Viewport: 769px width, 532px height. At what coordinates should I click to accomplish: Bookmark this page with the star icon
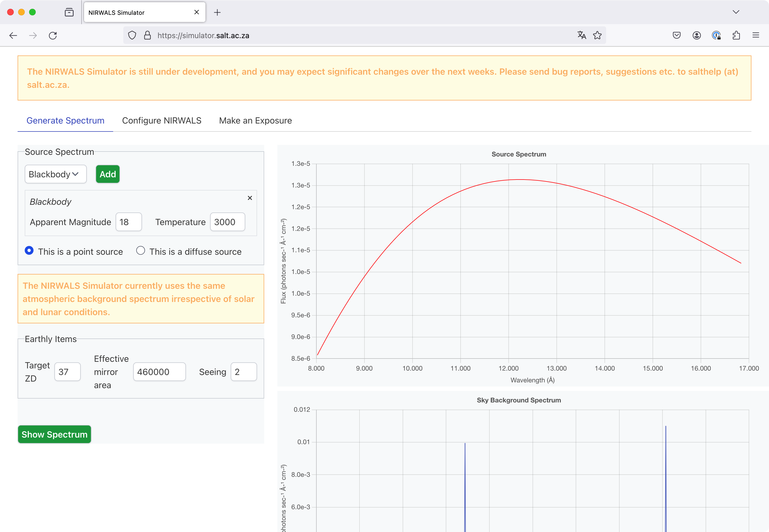pos(597,35)
